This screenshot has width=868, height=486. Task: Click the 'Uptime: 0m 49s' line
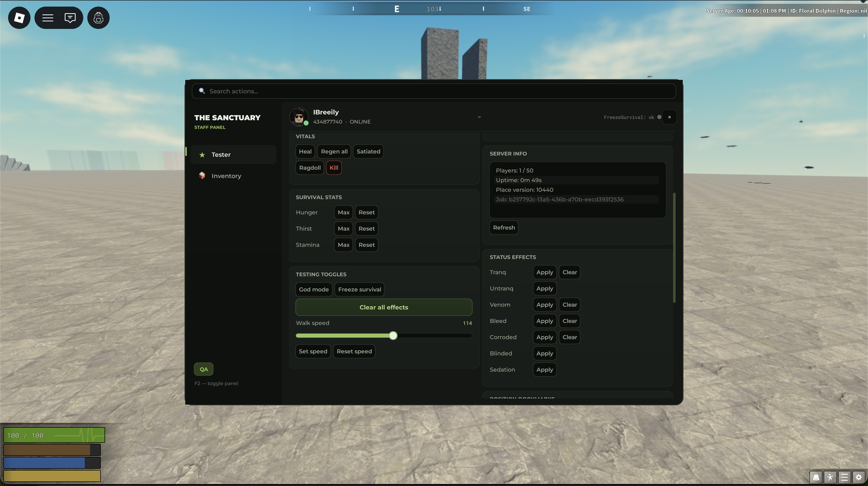pyautogui.click(x=519, y=180)
